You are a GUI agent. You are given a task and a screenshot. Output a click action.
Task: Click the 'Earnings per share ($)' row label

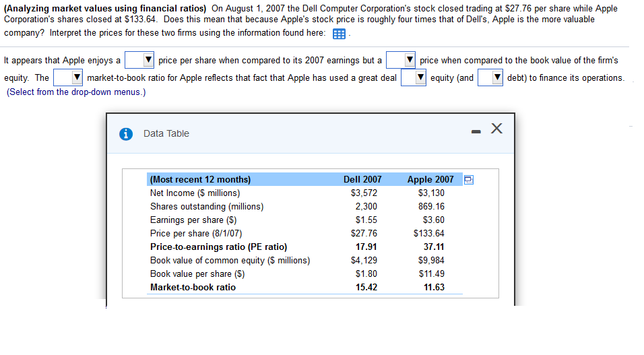pos(193,220)
